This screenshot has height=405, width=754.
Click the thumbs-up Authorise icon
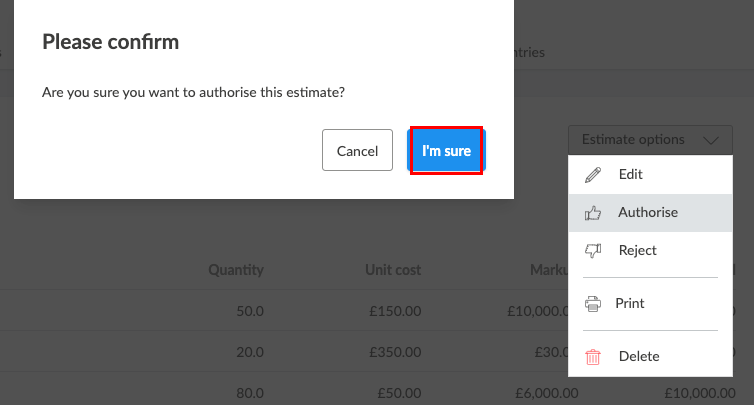click(x=593, y=213)
